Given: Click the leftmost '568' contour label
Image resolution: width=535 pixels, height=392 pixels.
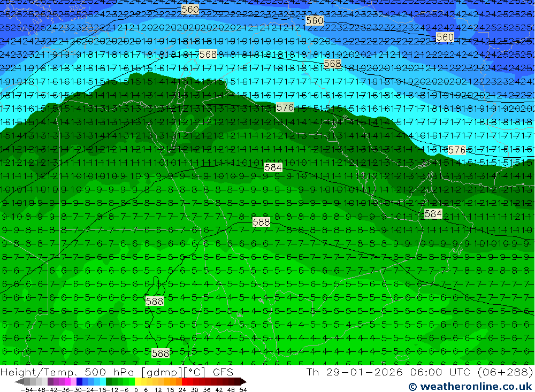Looking at the screenshot, I should pyautogui.click(x=208, y=54).
